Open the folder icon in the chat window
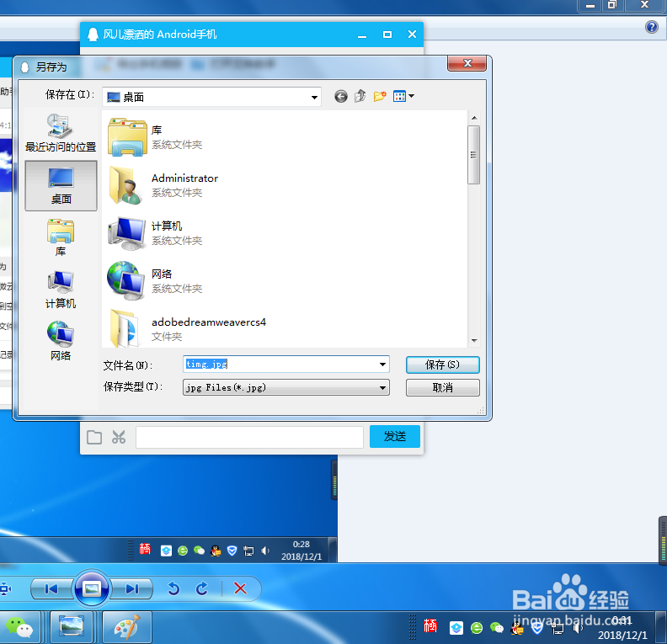The height and width of the screenshot is (644, 667). coord(94,437)
